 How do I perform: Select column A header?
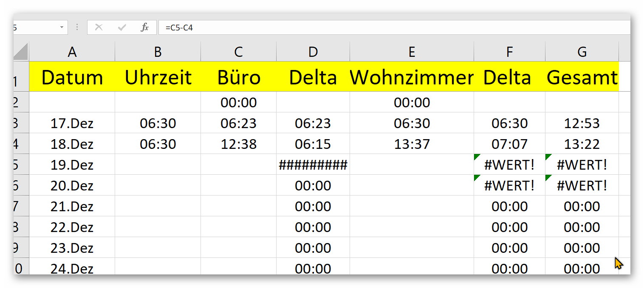pyautogui.click(x=72, y=52)
